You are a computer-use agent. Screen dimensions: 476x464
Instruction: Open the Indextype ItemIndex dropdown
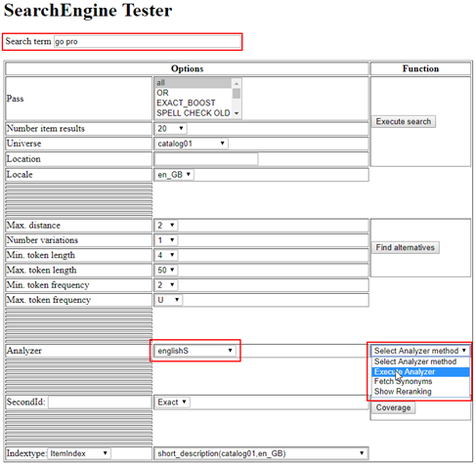click(79, 453)
